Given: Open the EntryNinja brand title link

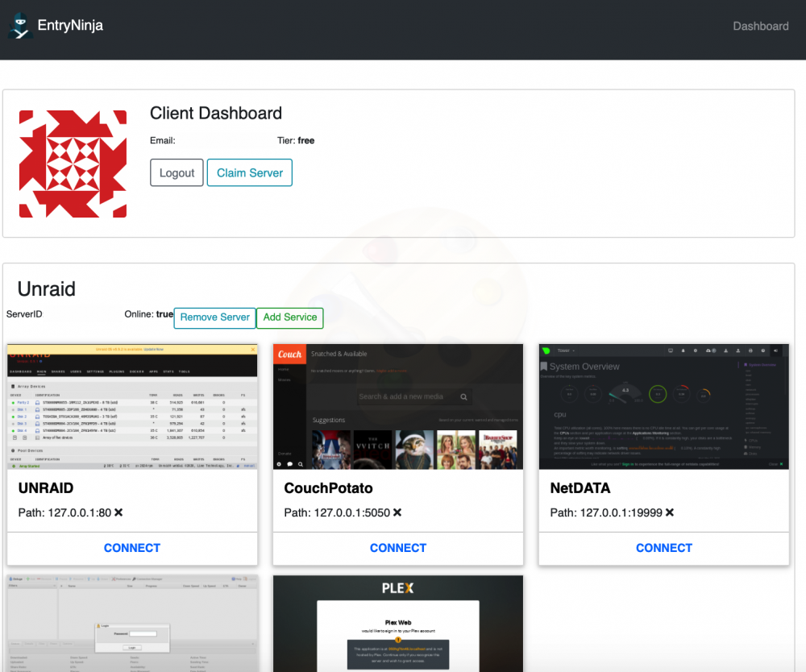Looking at the screenshot, I should click(70, 25).
